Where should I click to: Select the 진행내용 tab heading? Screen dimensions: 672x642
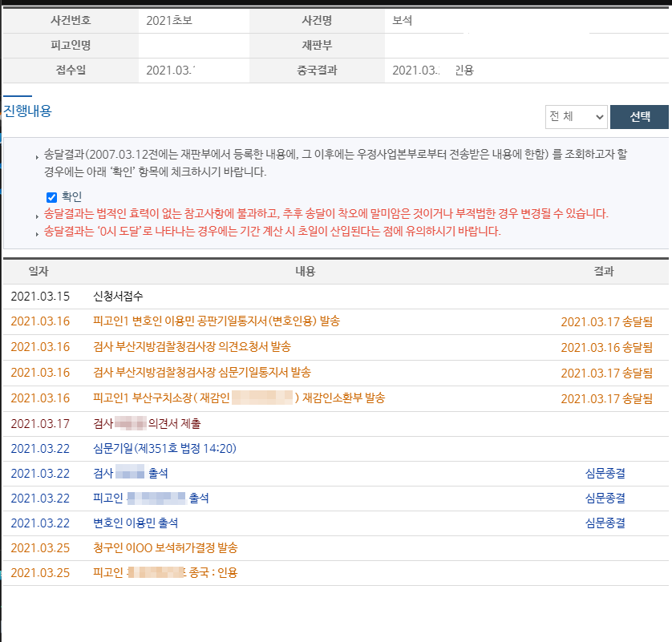tap(28, 111)
